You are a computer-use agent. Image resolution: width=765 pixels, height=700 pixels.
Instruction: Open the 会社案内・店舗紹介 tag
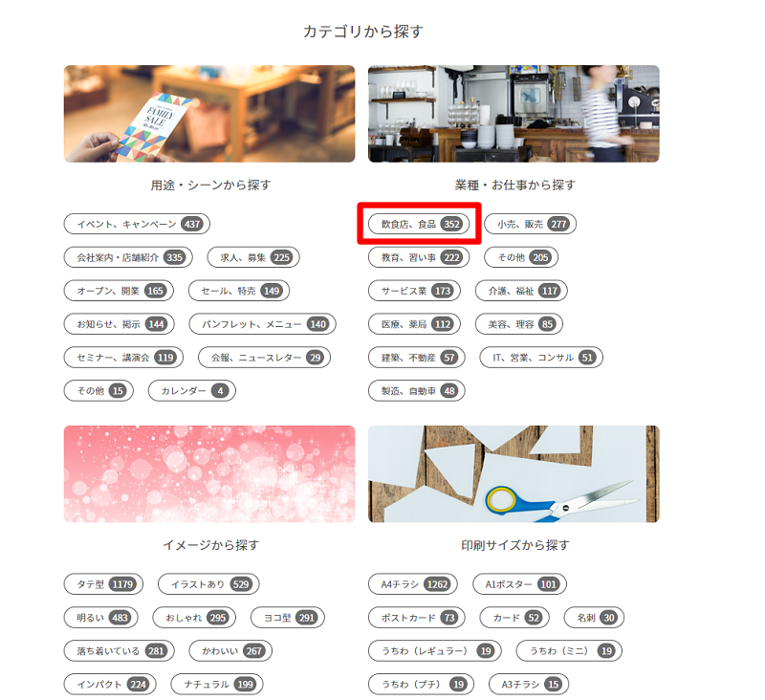click(x=128, y=257)
